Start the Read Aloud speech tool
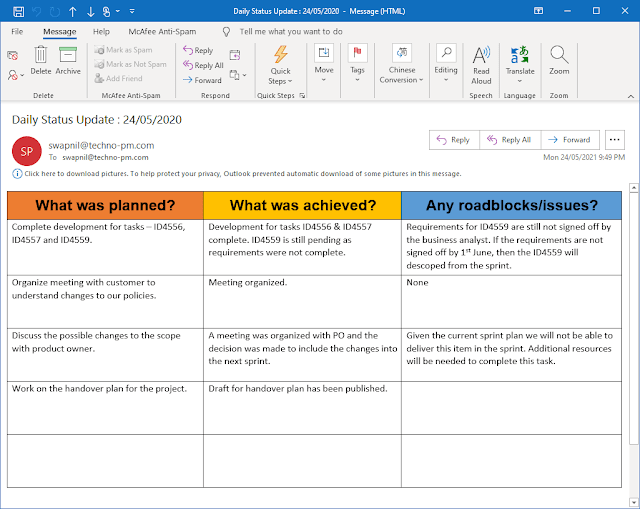Viewport: 640px width, 509px height. click(481, 64)
